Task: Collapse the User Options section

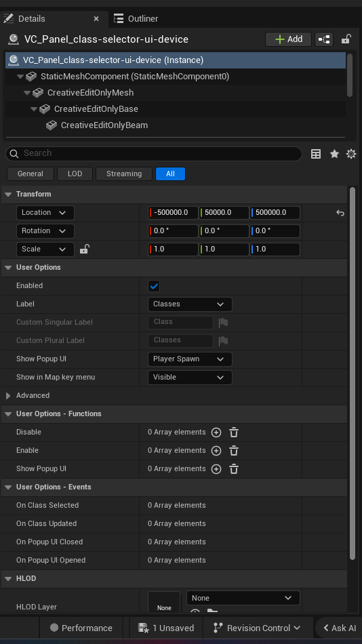Action: pyautogui.click(x=8, y=267)
